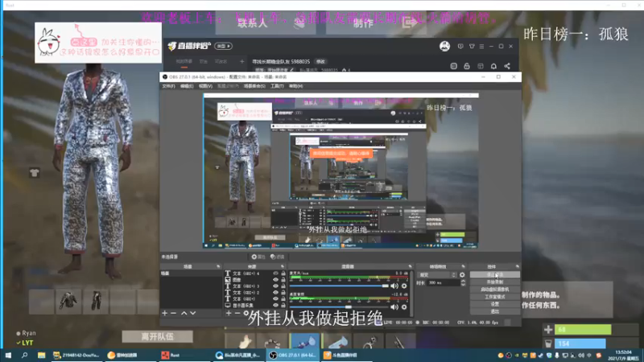Pop out the 转场特效 dock panel
This screenshot has height=362, width=644.
(464, 267)
